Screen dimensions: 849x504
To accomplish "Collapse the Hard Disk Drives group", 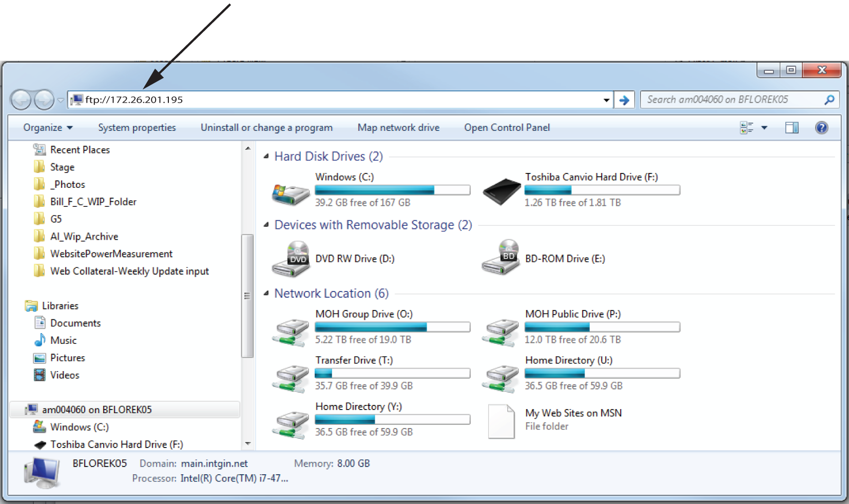I will pyautogui.click(x=266, y=156).
